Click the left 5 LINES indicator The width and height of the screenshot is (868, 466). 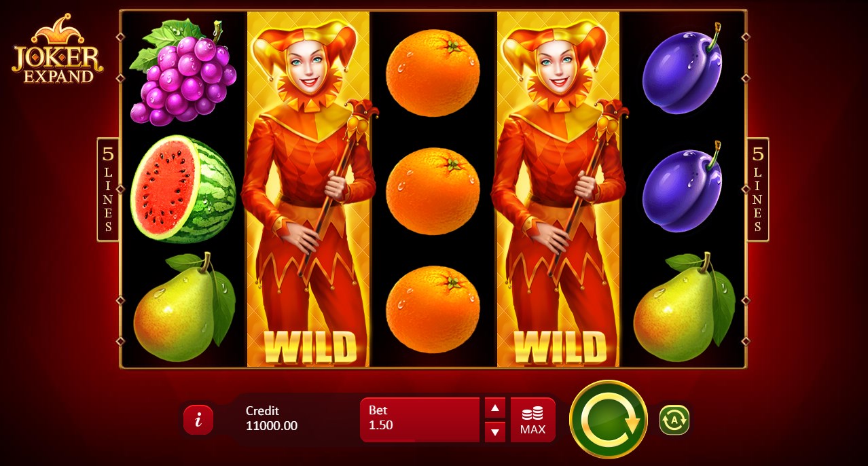pyautogui.click(x=108, y=190)
